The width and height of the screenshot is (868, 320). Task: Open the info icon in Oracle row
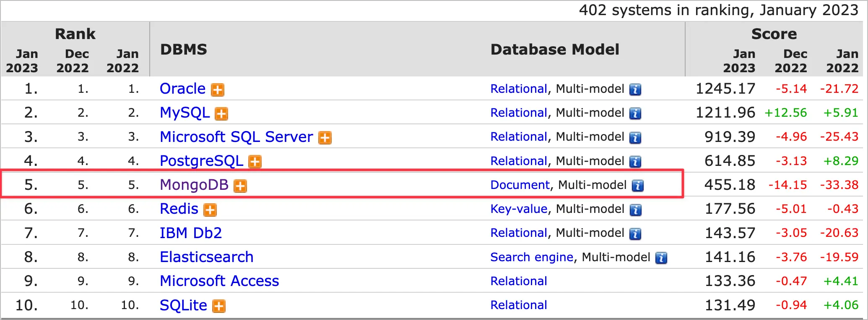click(635, 90)
